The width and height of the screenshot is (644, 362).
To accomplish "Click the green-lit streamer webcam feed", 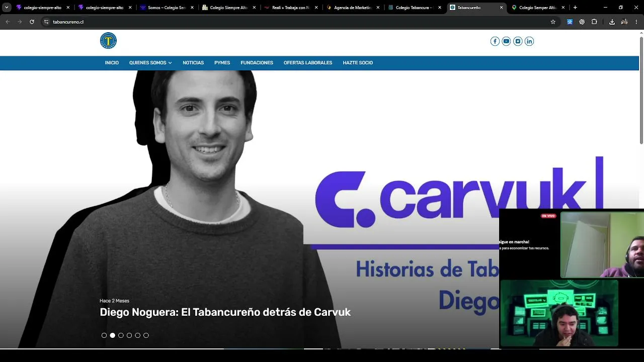I will (x=559, y=313).
